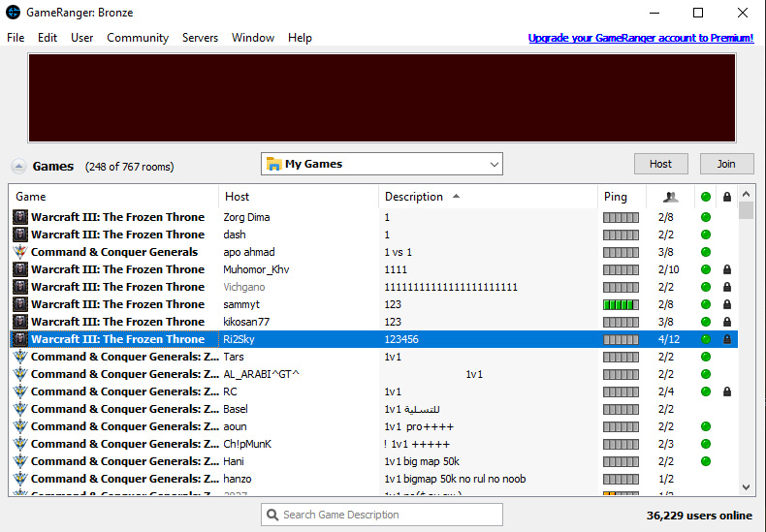The width and height of the screenshot is (766, 532).
Task: Click the Zero Hour icon in Tars row
Action: pyautogui.click(x=20, y=357)
